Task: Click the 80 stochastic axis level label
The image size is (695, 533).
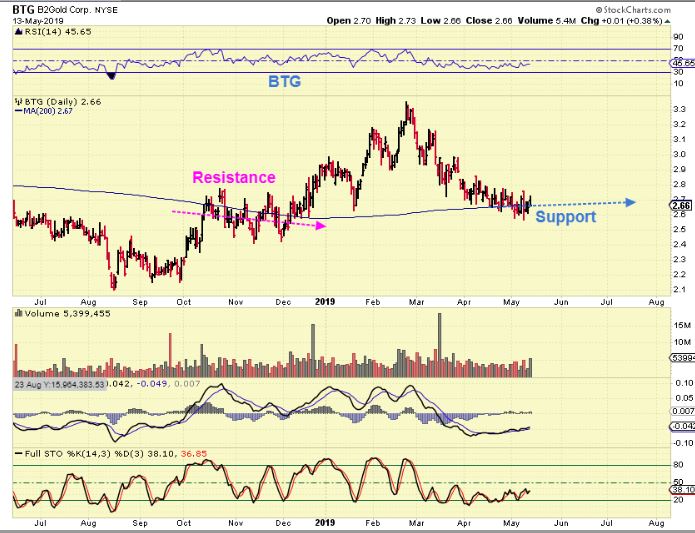Action: [x=678, y=465]
